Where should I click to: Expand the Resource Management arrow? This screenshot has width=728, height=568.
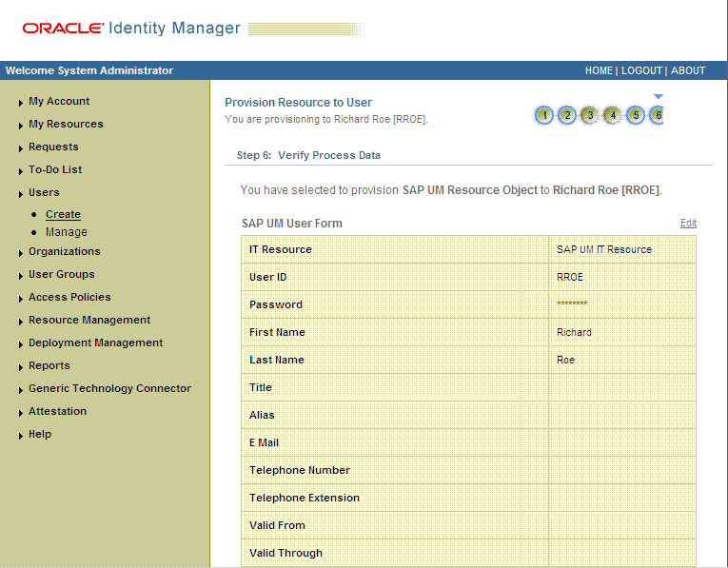pos(21,322)
